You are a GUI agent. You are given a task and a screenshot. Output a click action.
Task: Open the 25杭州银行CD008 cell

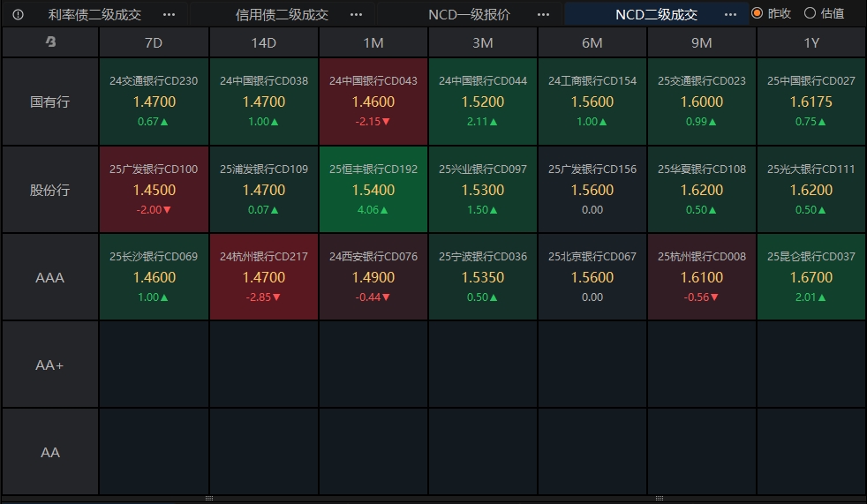point(702,277)
